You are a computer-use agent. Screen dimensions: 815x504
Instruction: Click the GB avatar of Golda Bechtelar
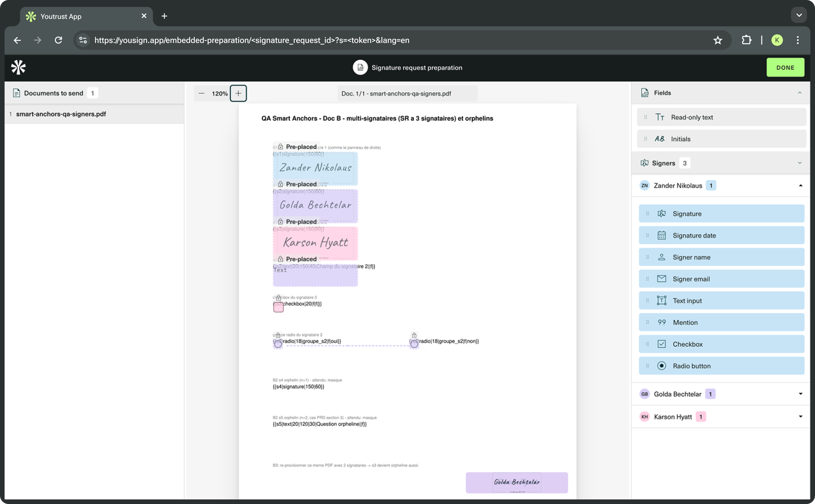pos(644,394)
